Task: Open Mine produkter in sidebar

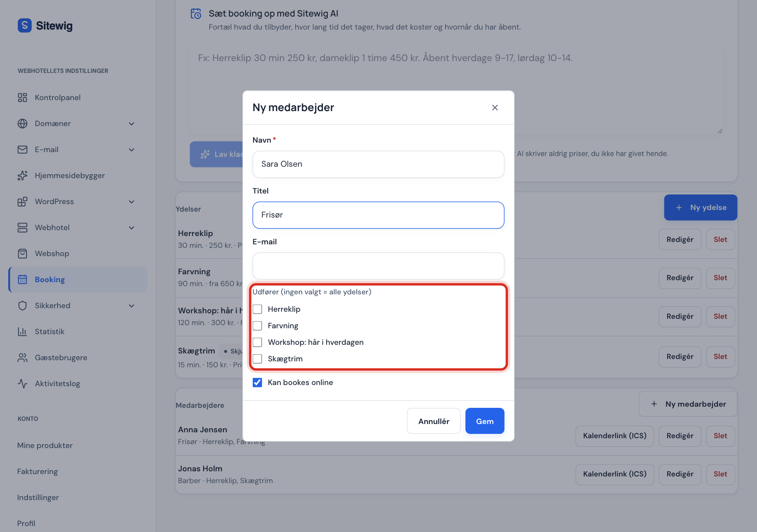Action: pyautogui.click(x=45, y=445)
